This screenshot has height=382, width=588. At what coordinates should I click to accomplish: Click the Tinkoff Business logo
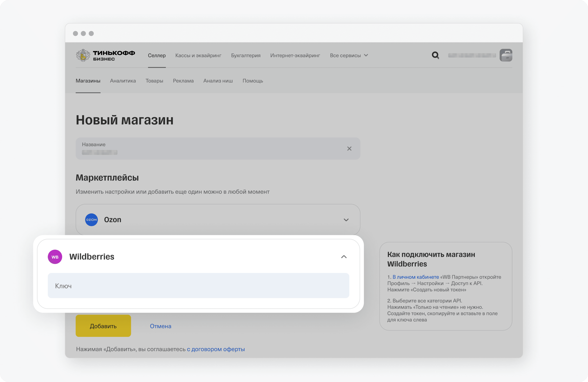click(x=105, y=55)
